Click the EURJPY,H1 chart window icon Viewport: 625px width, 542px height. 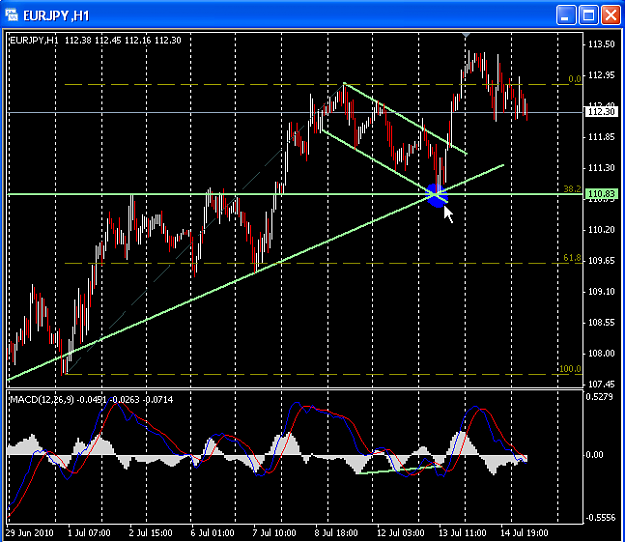pyautogui.click(x=12, y=15)
